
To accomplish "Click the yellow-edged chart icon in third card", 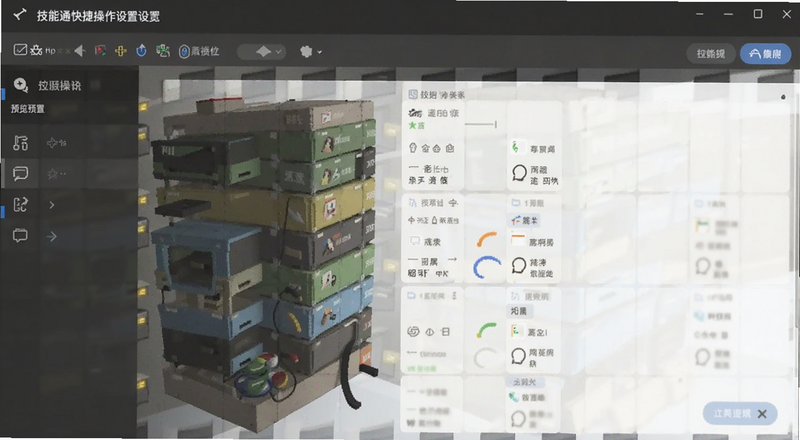I will point(516,331).
